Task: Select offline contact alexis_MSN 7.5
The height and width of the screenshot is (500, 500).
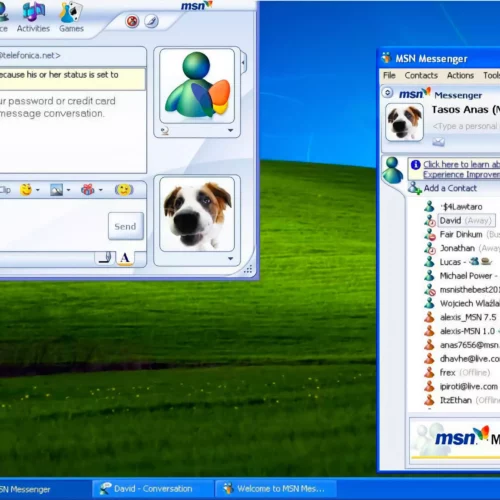Action: (468, 317)
